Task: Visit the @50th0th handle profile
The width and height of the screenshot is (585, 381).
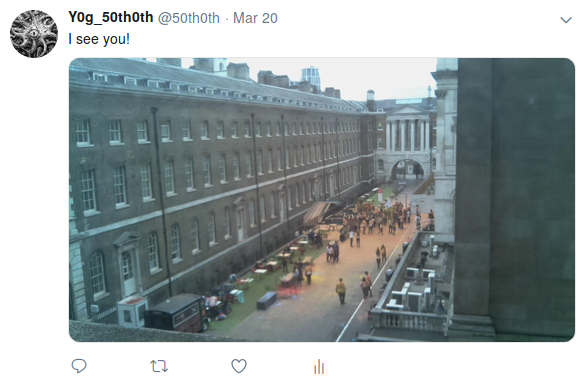Action: tap(189, 18)
